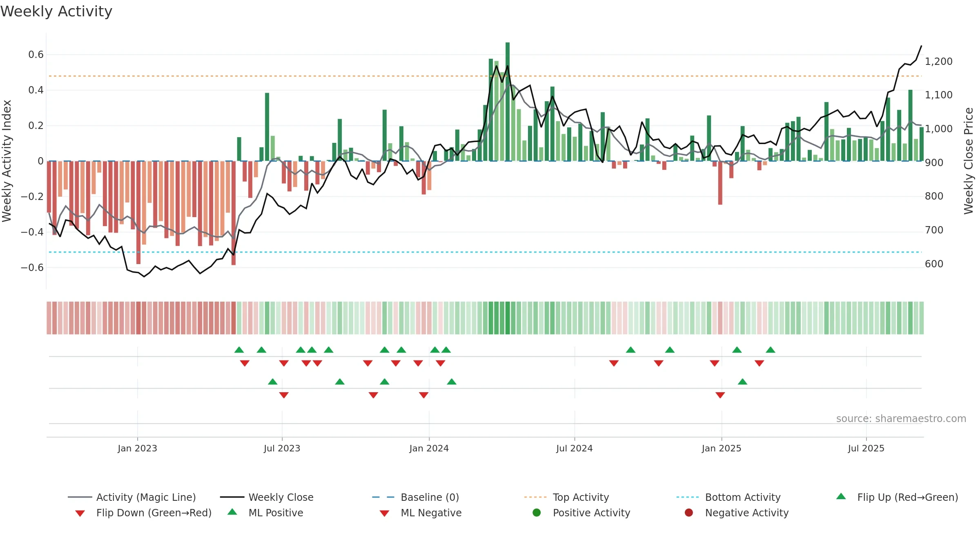Click the Weekly Activity Index axis title
The width and height of the screenshot is (980, 551).
pos(7,161)
